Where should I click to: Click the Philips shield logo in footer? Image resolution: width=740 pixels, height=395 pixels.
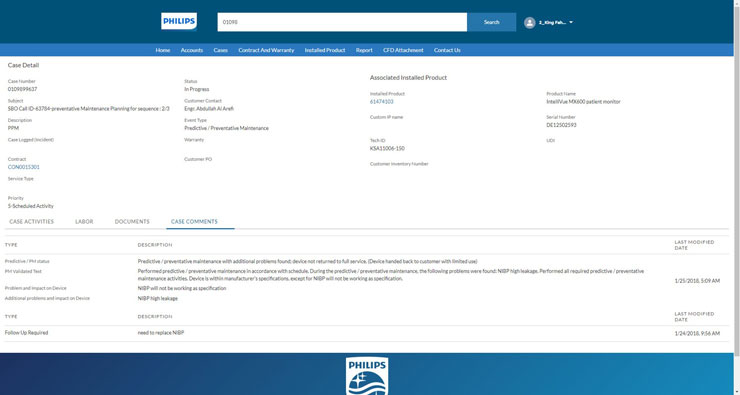click(367, 376)
